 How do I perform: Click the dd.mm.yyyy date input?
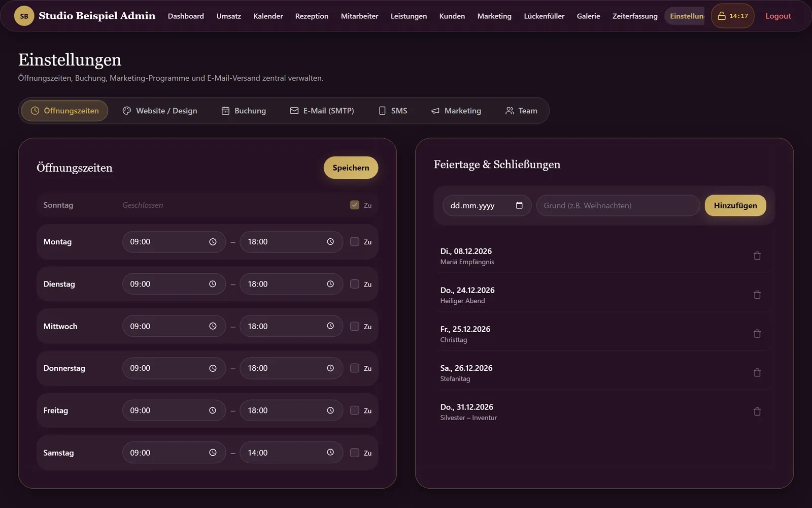(487, 205)
